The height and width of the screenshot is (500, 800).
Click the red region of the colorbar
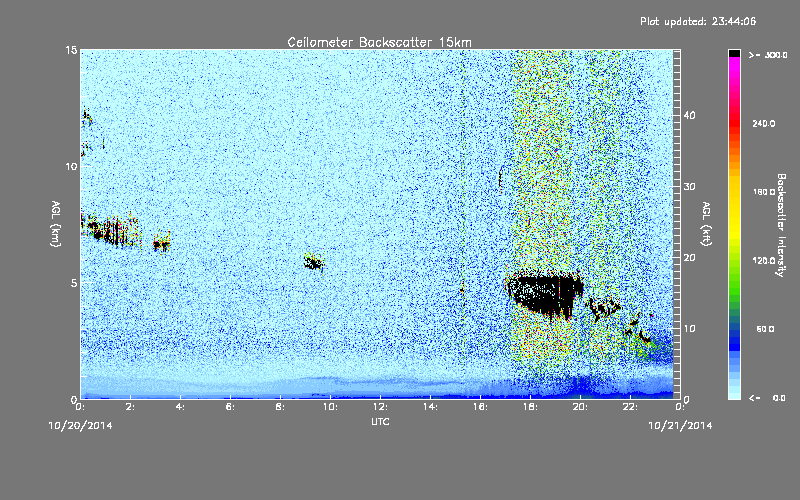(x=734, y=125)
